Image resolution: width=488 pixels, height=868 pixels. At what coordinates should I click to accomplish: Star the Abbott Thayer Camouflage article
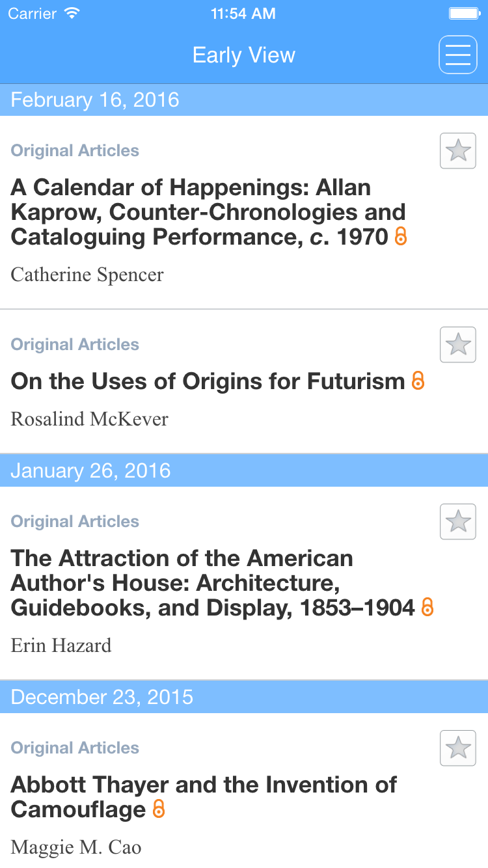pyautogui.click(x=458, y=748)
